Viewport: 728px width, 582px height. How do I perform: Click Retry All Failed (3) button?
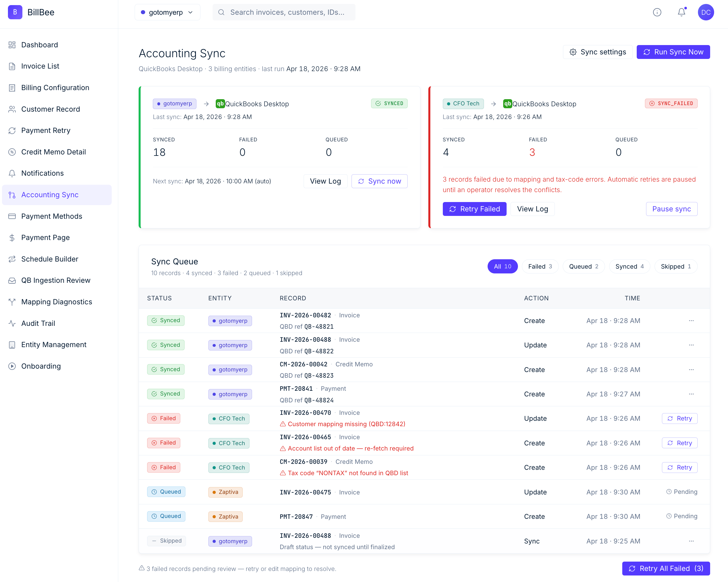[x=666, y=568]
